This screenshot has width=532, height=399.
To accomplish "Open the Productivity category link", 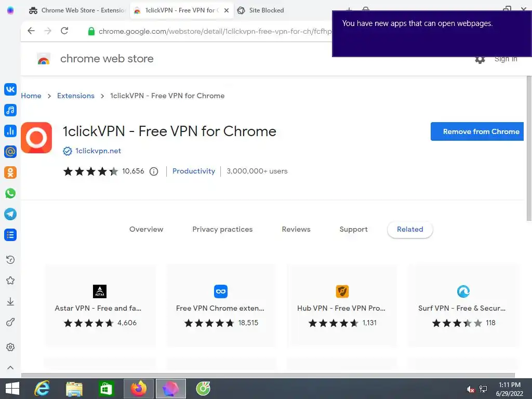I will (194, 171).
